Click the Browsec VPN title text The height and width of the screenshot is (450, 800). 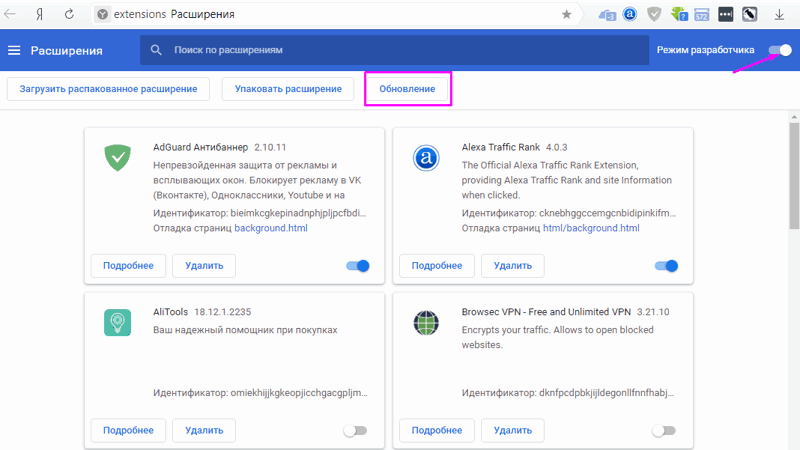point(546,312)
